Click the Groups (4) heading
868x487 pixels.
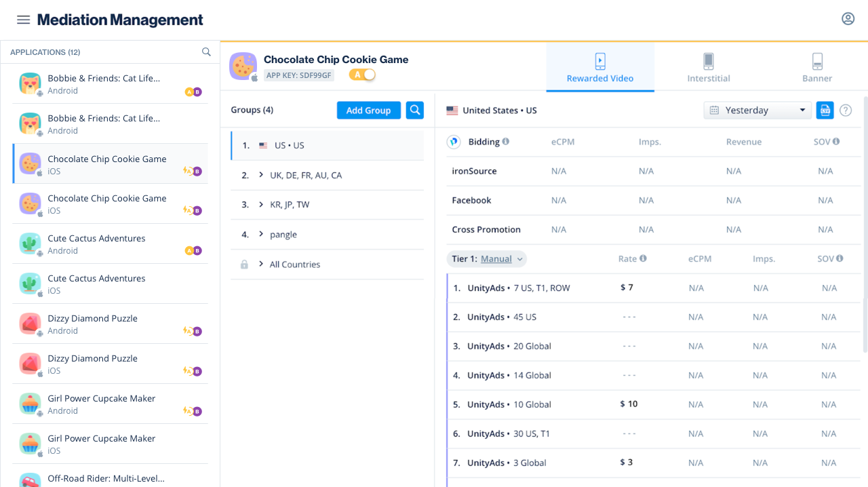coord(252,110)
